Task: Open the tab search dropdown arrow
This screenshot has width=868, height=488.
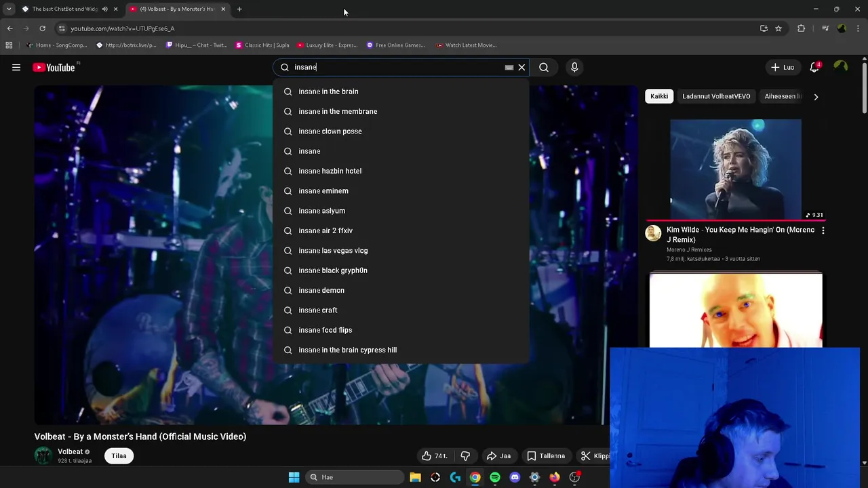Action: [x=8, y=9]
